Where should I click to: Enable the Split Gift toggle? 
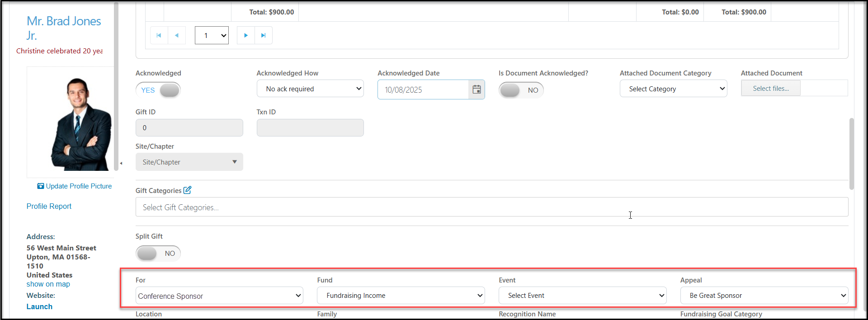pyautogui.click(x=158, y=253)
